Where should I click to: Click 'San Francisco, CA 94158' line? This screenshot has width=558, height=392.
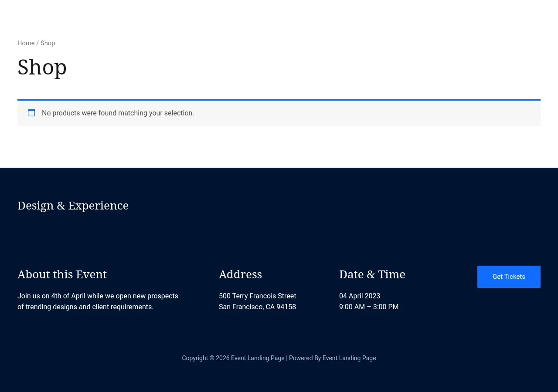[x=257, y=307]
